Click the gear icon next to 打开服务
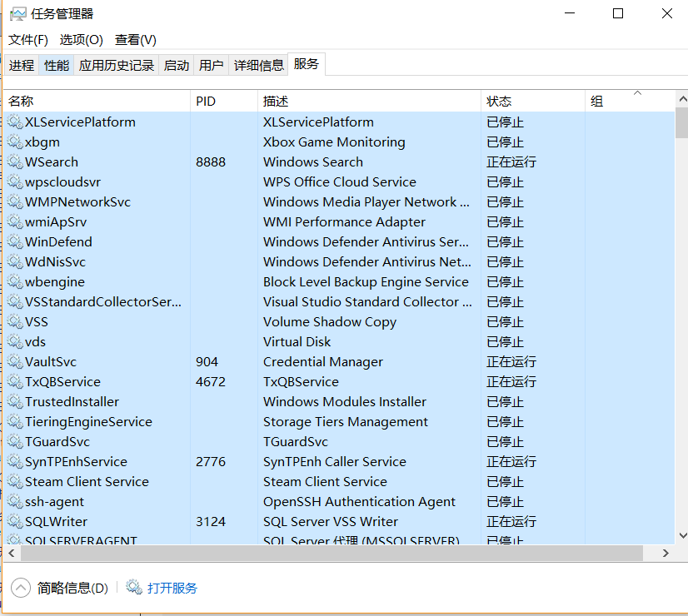 134,587
